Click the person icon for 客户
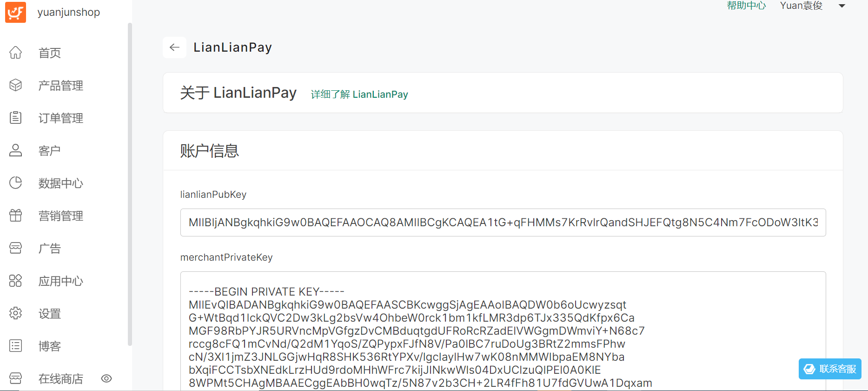Screen dimensions: 868x391 16,150
